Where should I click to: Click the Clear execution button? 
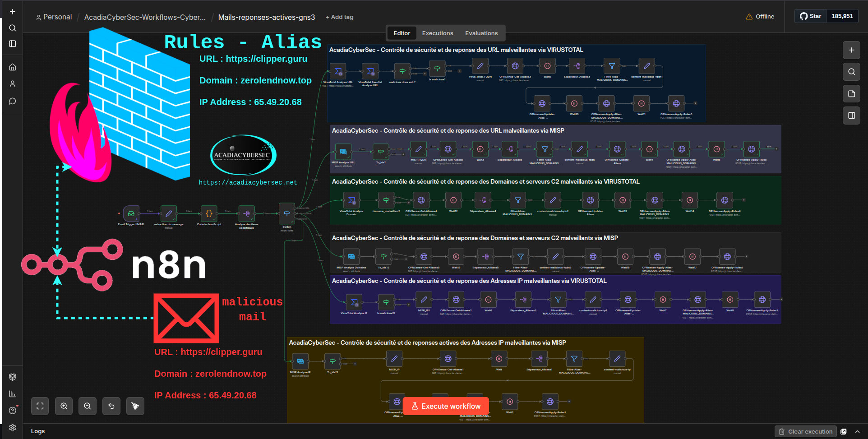[x=806, y=432]
